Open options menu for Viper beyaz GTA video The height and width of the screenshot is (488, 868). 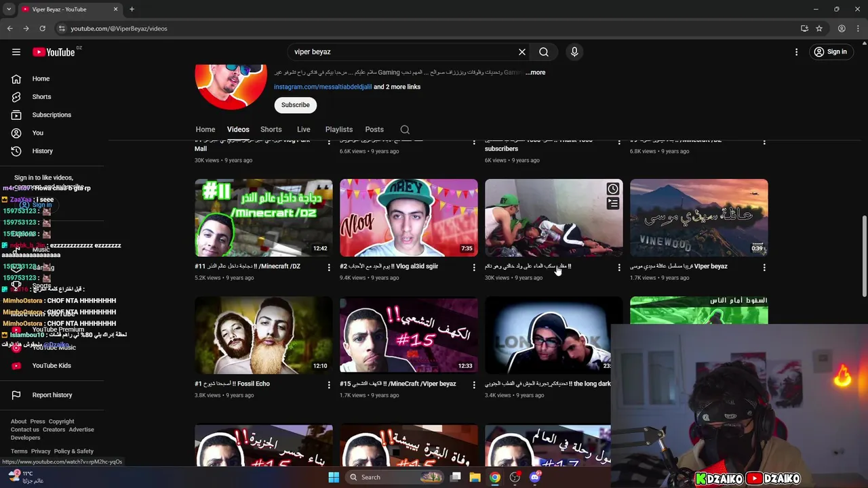(764, 268)
